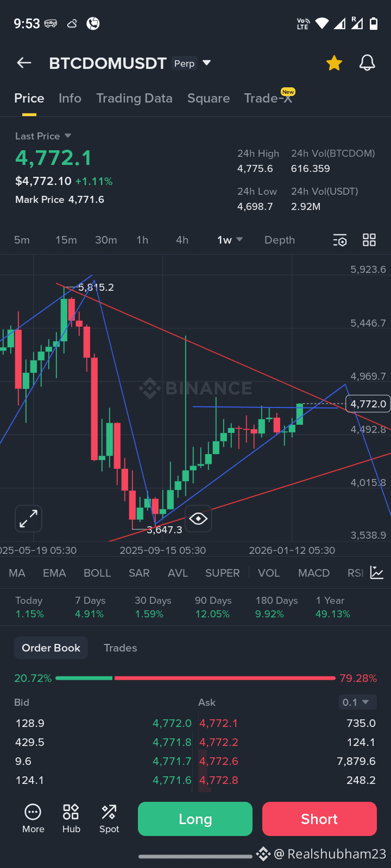Tap the 7 Days 4.91% performance

tap(90, 607)
